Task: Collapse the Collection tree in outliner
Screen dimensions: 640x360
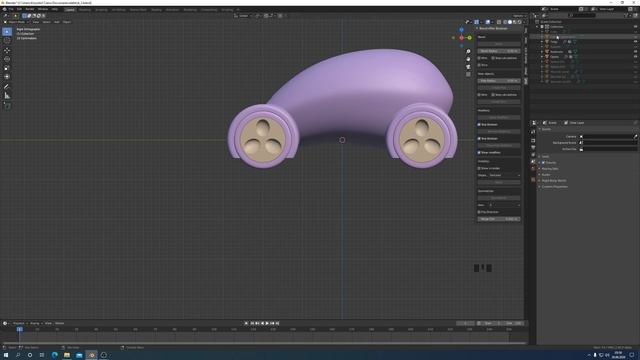Action: point(538,27)
